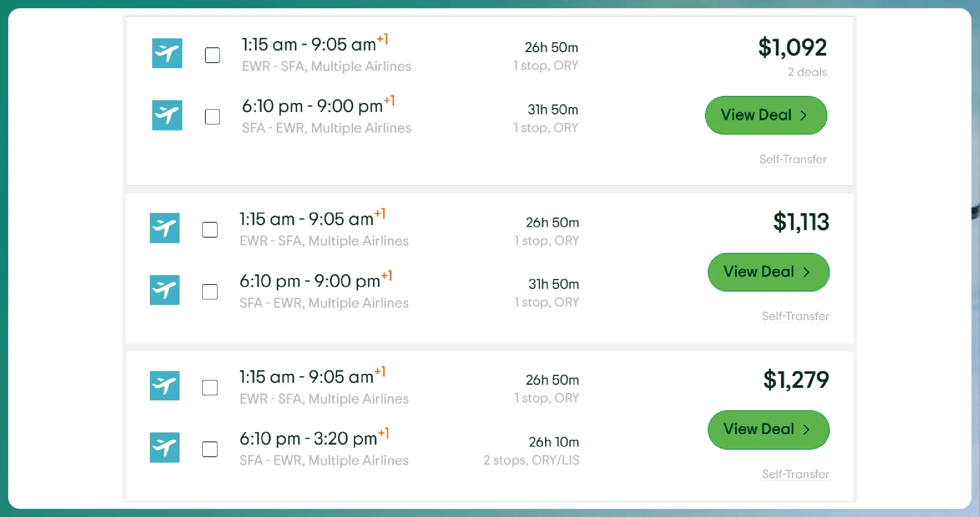Show Self-Transfer details for $1,279 fare

coord(795,474)
